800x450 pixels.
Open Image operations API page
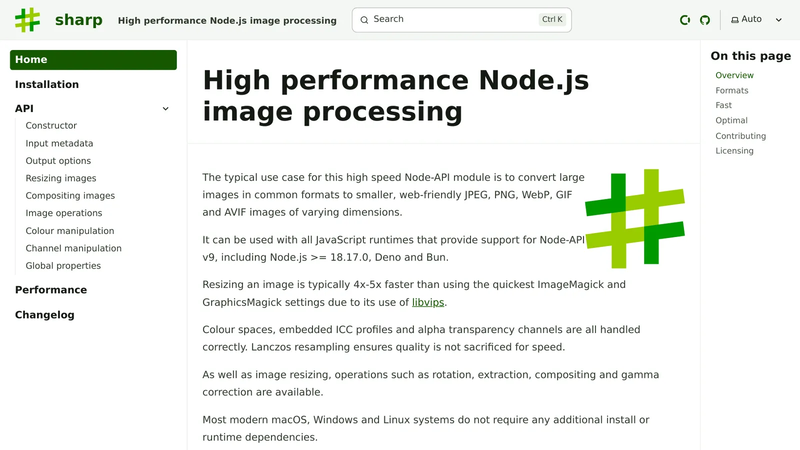click(x=64, y=213)
